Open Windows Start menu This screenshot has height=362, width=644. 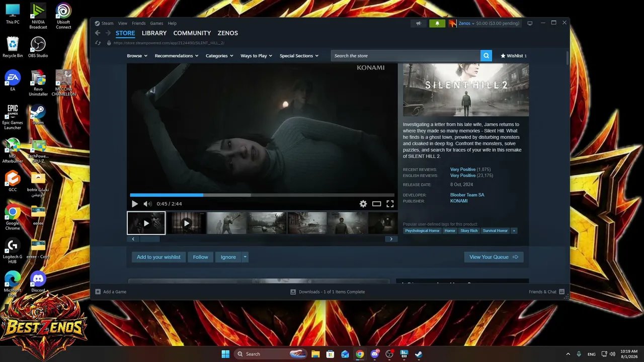(225, 354)
